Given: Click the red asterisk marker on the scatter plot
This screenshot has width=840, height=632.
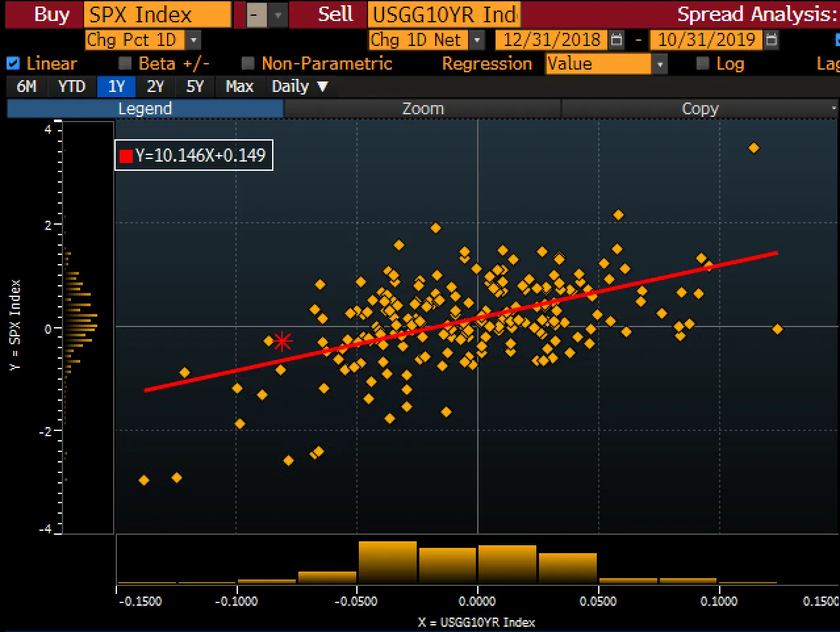Looking at the screenshot, I should pos(283,342).
